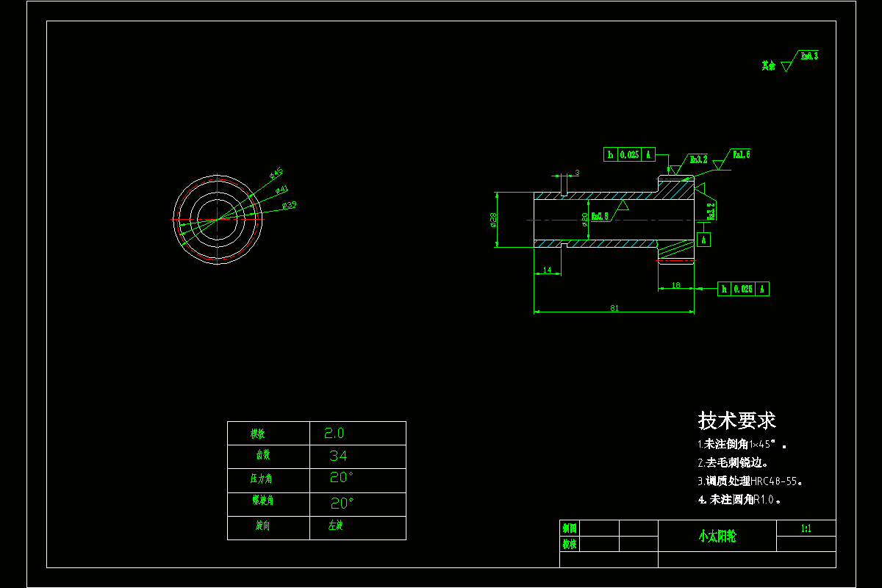Click the 20° value in 压力角 row
The width and height of the screenshot is (882, 588).
point(342,477)
